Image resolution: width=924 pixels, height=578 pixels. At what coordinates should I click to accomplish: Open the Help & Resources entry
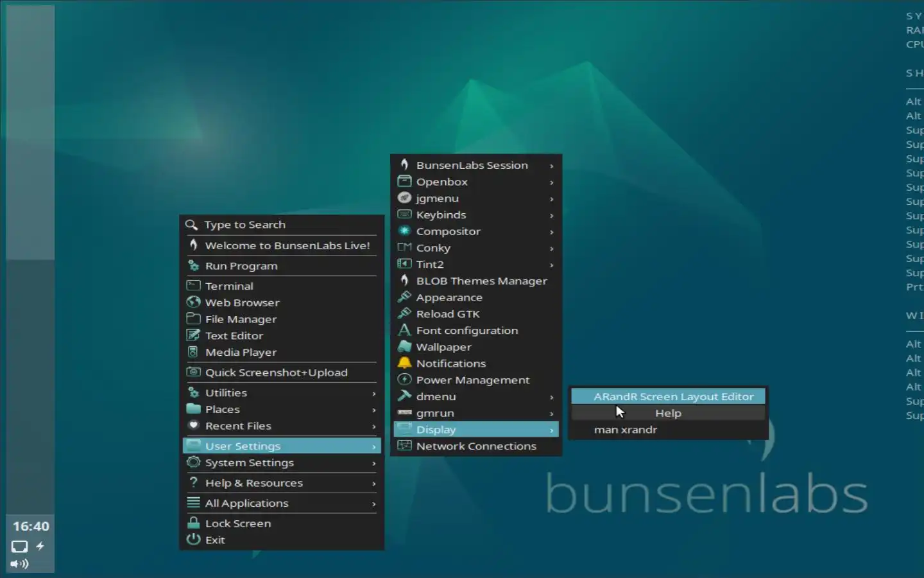282,483
